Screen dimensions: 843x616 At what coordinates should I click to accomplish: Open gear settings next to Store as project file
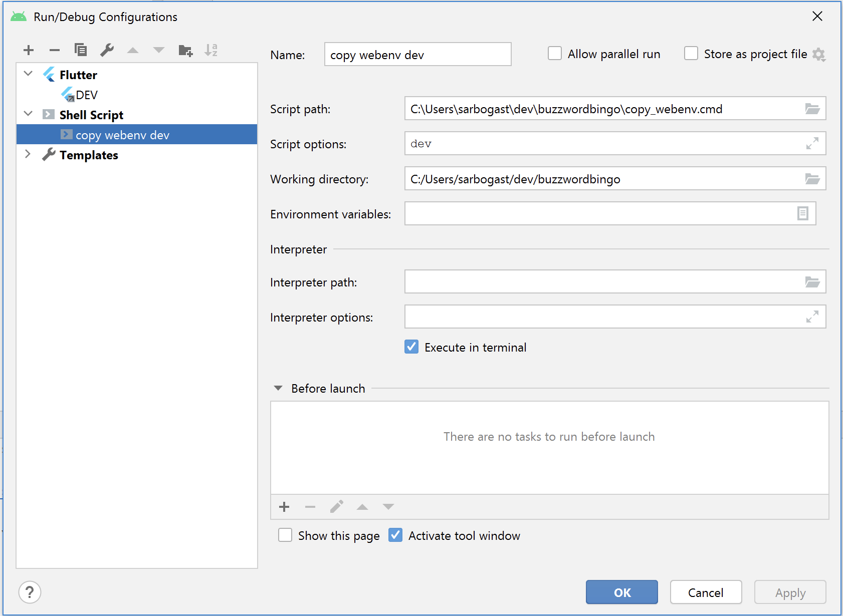819,54
